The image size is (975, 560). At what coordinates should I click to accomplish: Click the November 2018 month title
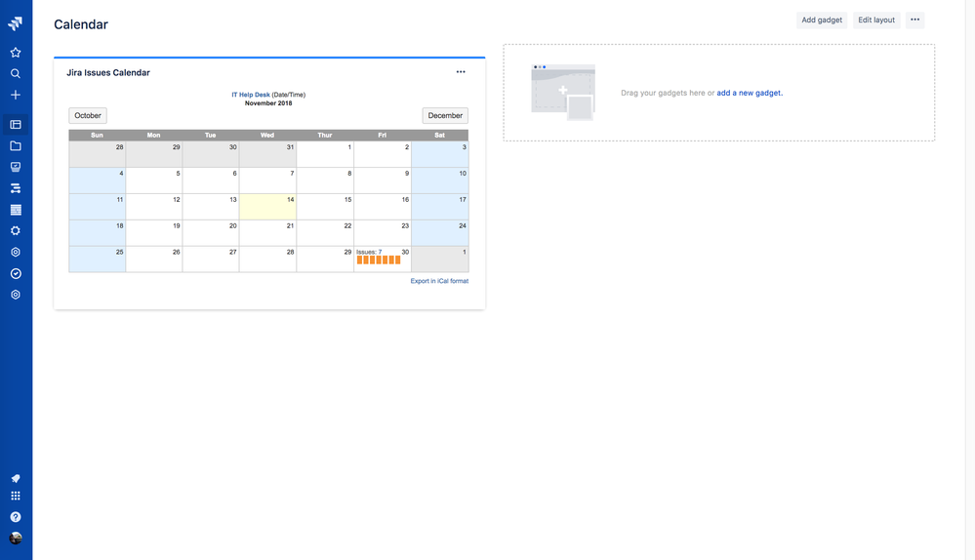tap(268, 103)
